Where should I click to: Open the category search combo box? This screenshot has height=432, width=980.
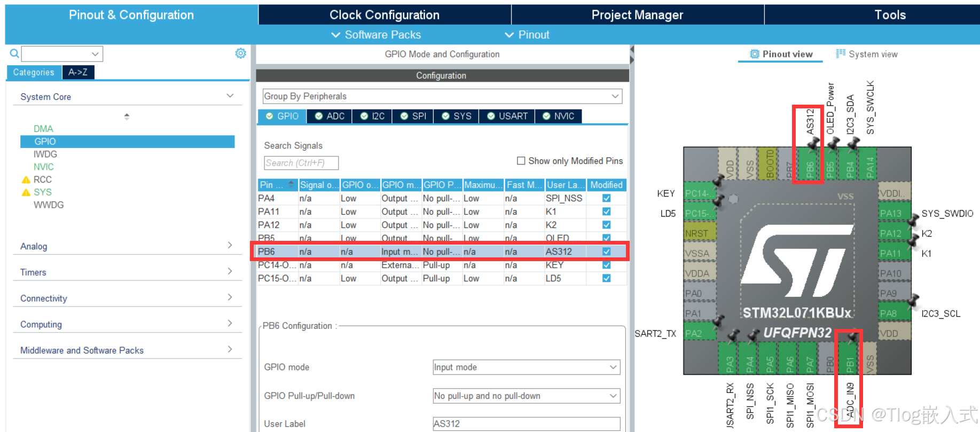click(x=62, y=54)
